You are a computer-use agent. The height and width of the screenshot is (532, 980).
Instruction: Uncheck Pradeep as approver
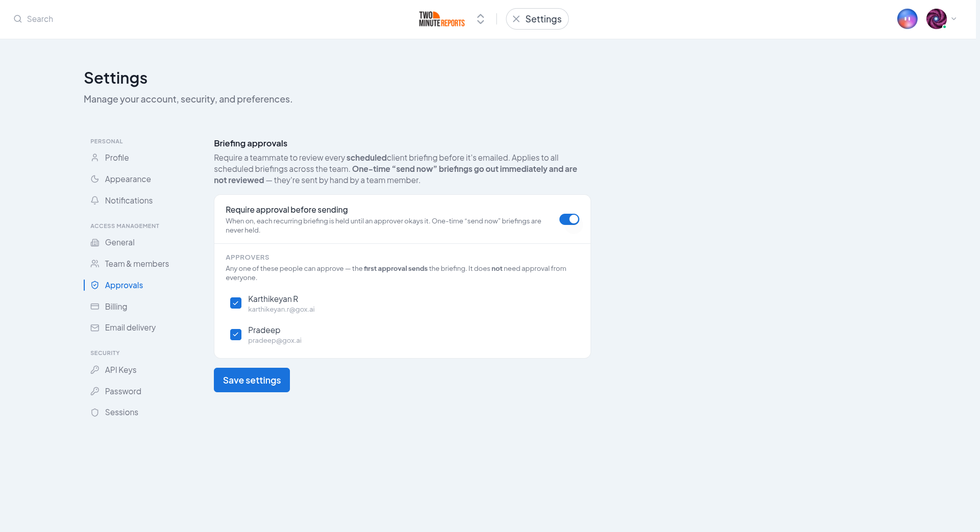(236, 335)
